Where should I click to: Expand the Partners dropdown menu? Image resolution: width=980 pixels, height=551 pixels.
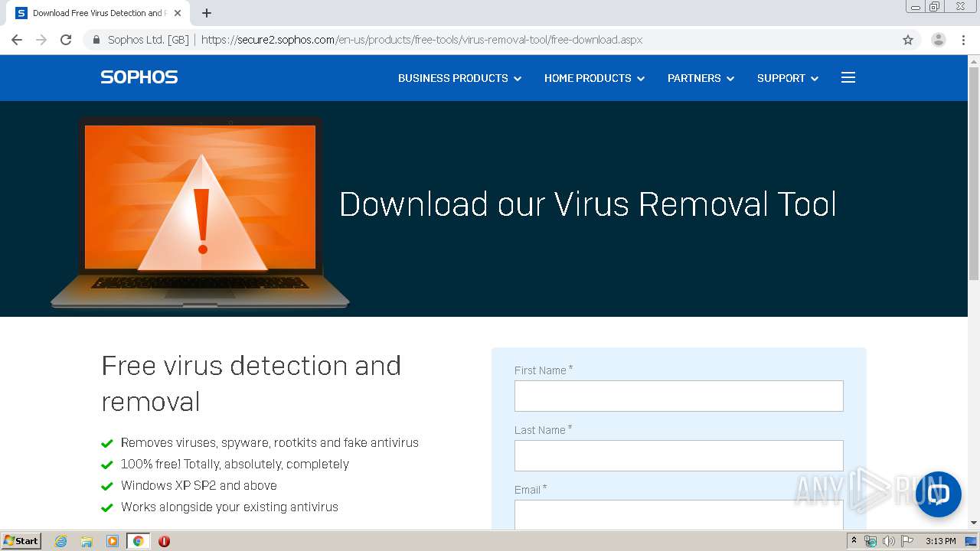point(701,78)
